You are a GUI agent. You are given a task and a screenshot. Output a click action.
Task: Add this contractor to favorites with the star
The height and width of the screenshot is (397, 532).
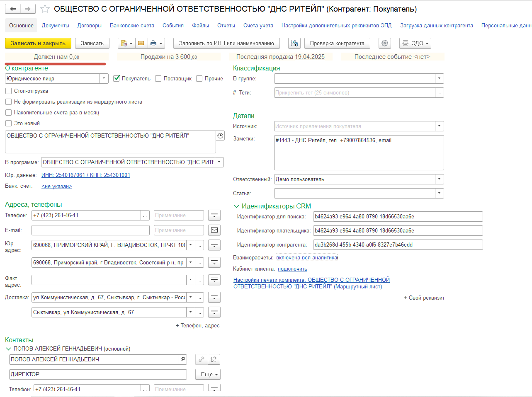pos(45,9)
